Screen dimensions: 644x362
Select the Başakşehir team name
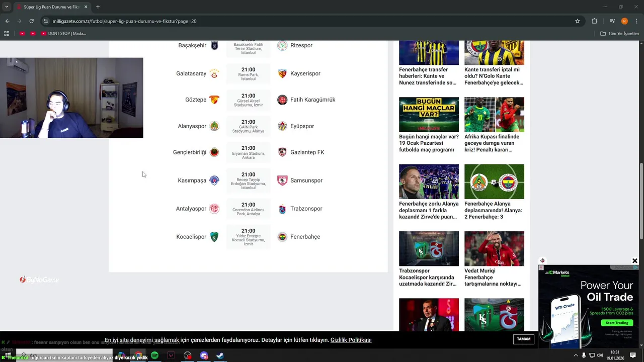(192, 45)
